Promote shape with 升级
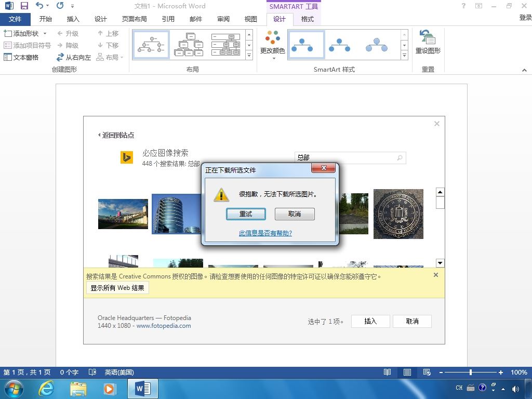 pos(68,33)
